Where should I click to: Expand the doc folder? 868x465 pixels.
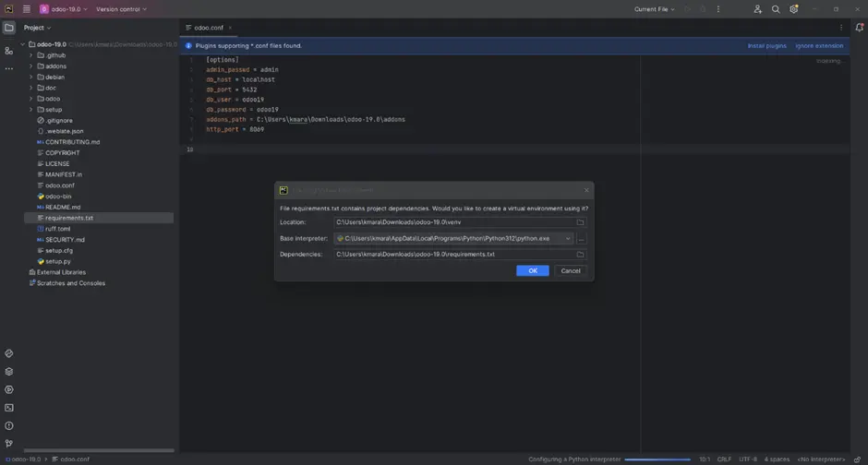(31, 88)
